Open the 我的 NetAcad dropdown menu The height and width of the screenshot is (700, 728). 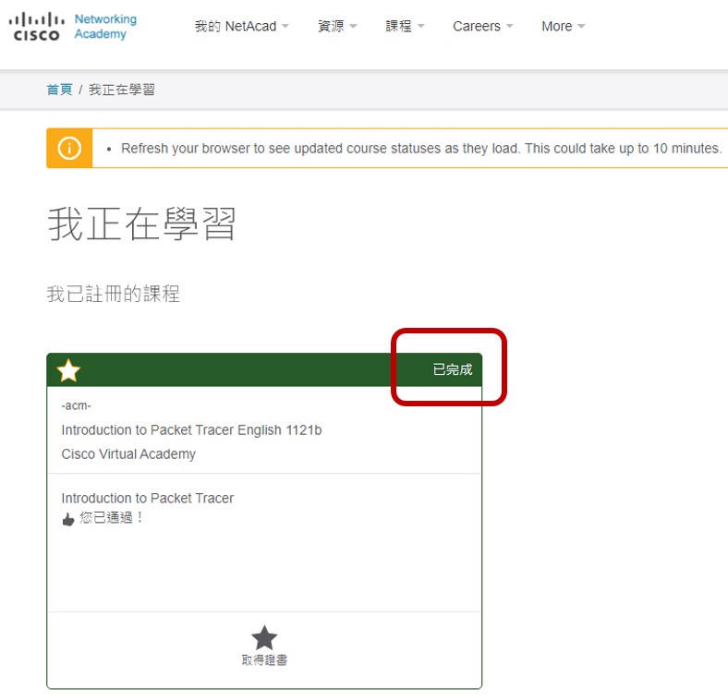(241, 27)
